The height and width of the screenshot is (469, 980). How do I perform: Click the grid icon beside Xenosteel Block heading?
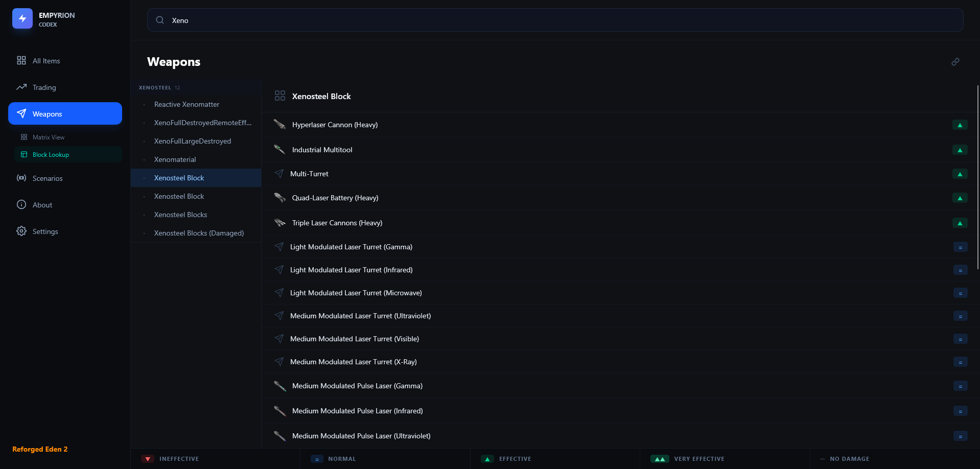click(x=280, y=96)
